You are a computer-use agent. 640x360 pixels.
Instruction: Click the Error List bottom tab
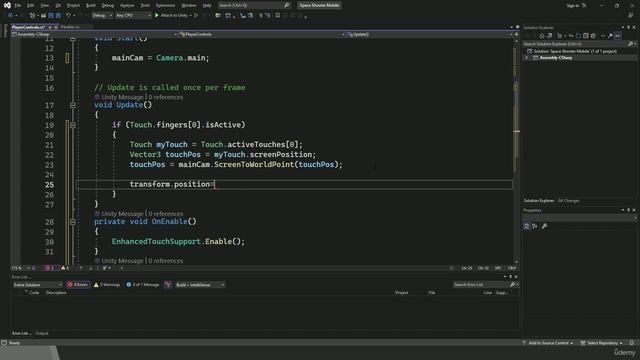point(21,333)
